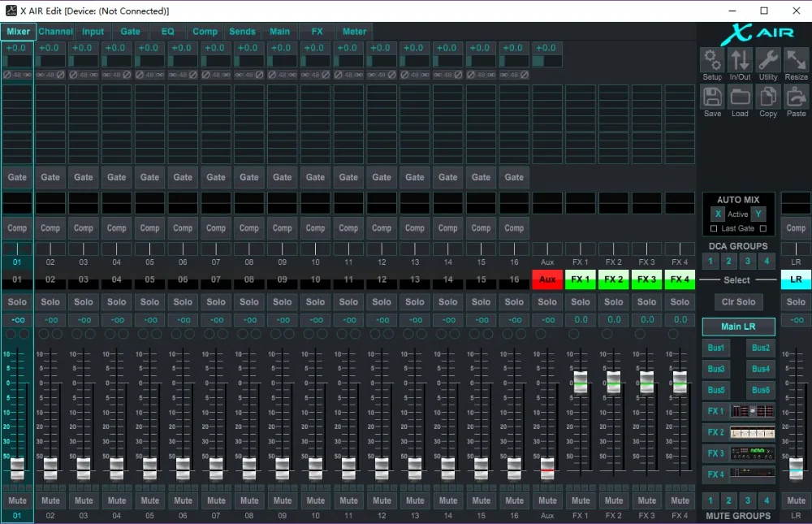Solo channel 05
Viewport: 812px width, 524px height.
(149, 301)
